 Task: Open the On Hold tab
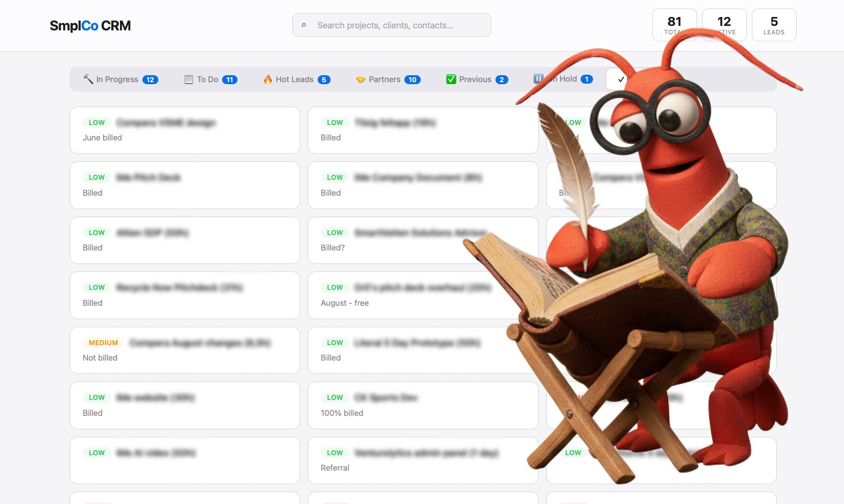point(563,78)
